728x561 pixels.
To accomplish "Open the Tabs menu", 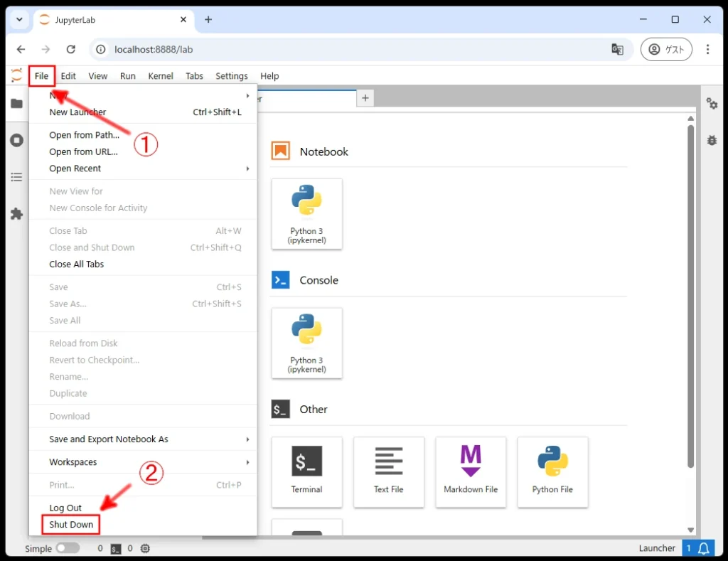I will (x=195, y=76).
